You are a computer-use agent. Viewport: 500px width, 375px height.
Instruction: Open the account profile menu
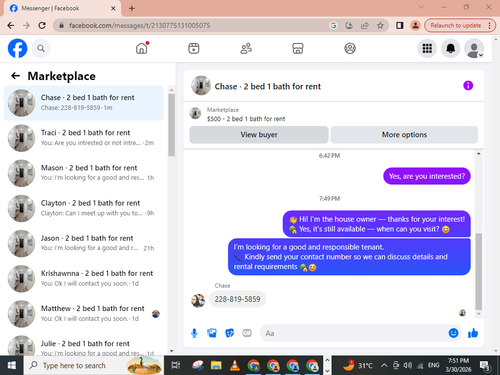474,48
